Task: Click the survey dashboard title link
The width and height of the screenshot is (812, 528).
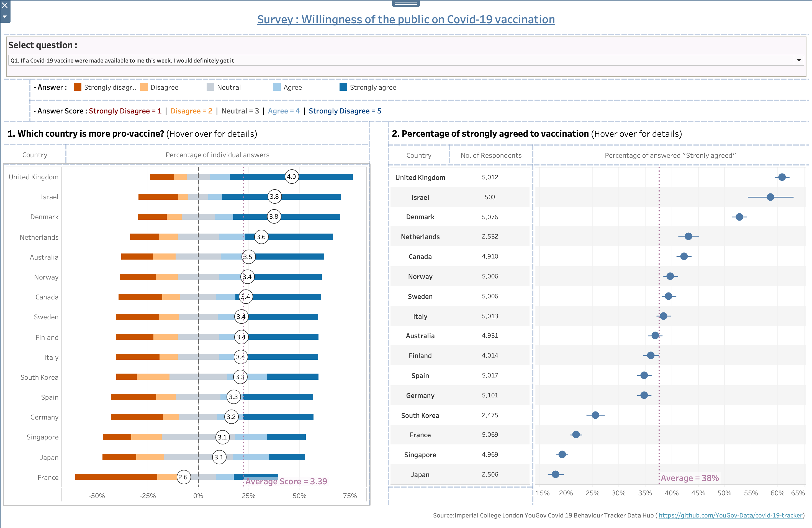Action: pyautogui.click(x=406, y=19)
